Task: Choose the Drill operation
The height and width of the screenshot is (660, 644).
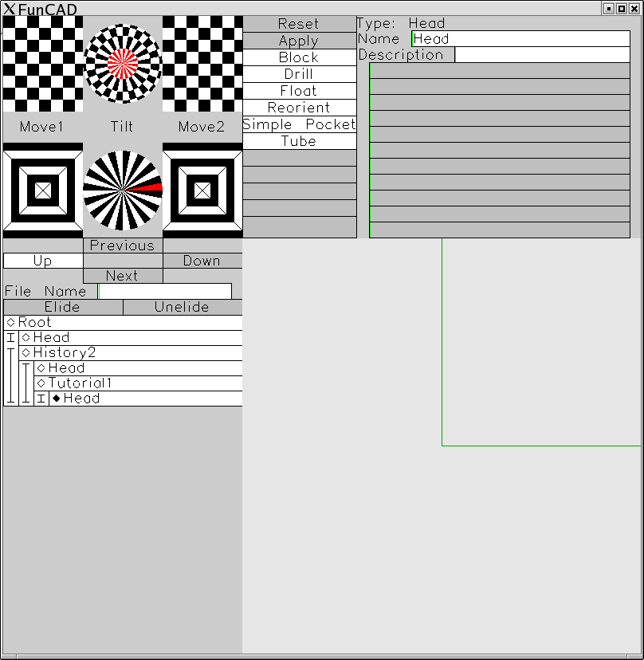Action: tap(299, 74)
